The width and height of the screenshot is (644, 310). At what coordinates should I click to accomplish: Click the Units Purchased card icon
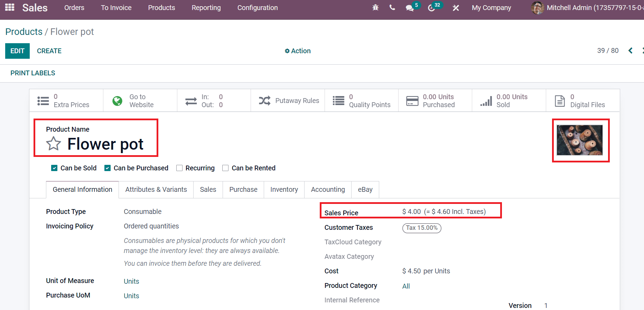(412, 101)
